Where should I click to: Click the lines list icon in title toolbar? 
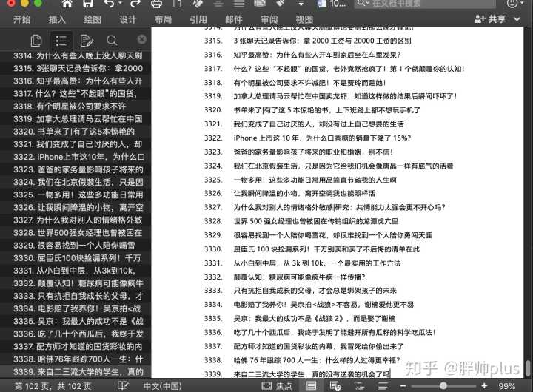click(239, 4)
